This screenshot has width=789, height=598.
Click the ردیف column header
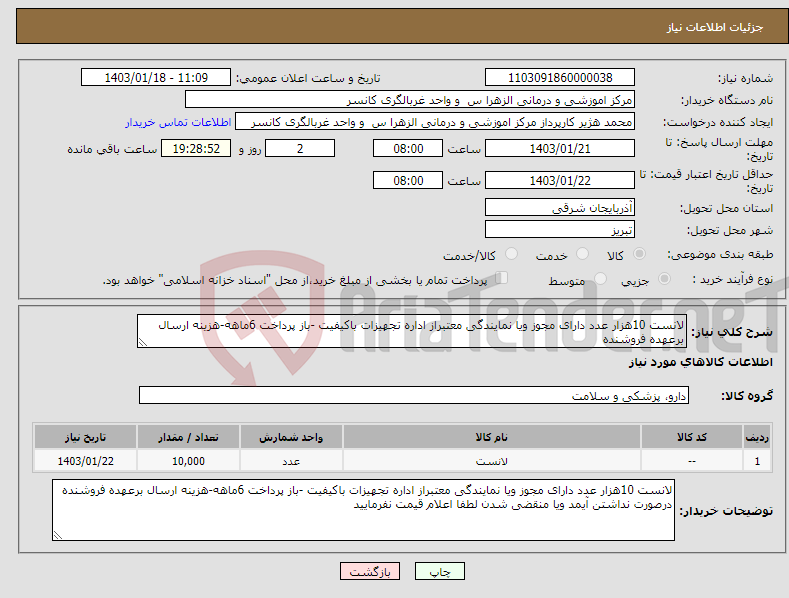pyautogui.click(x=757, y=437)
